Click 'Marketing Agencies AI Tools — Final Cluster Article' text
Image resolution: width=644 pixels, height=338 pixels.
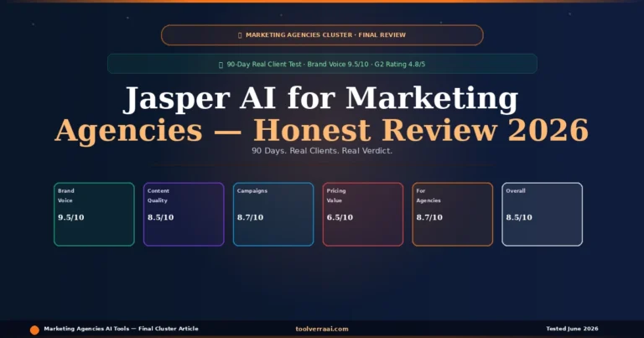coord(121,329)
